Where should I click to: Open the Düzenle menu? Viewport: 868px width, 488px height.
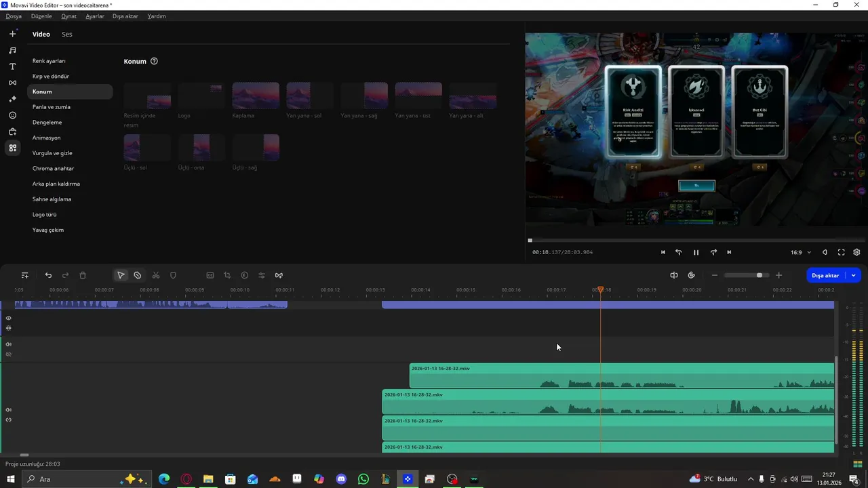point(41,16)
